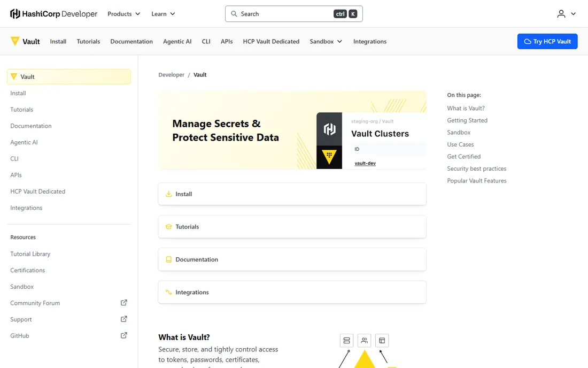Click the download icon on Install card
Image resolution: width=588 pixels, height=368 pixels.
pyautogui.click(x=169, y=194)
